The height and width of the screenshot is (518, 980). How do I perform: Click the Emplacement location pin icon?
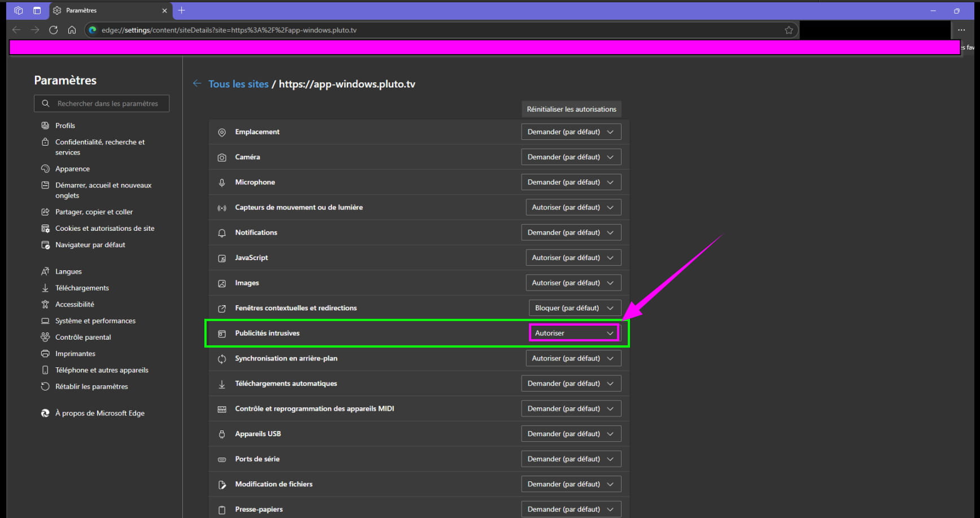coord(222,132)
